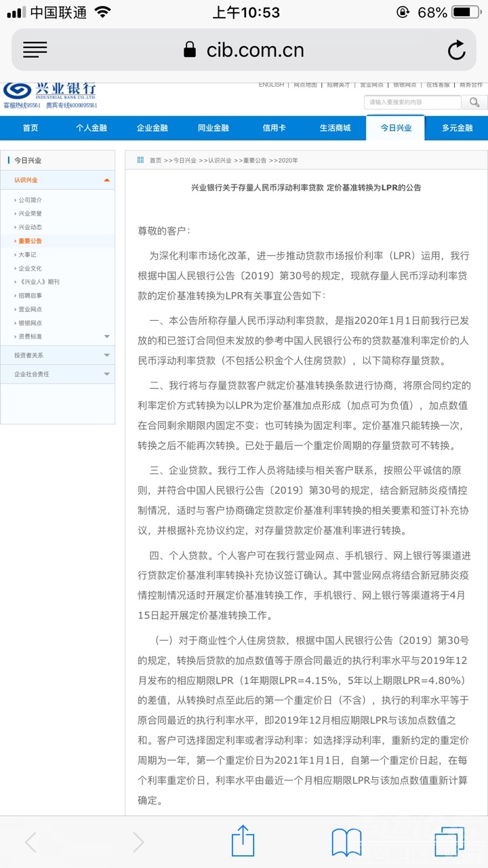Open Safari bookmarks book icon

tap(346, 842)
